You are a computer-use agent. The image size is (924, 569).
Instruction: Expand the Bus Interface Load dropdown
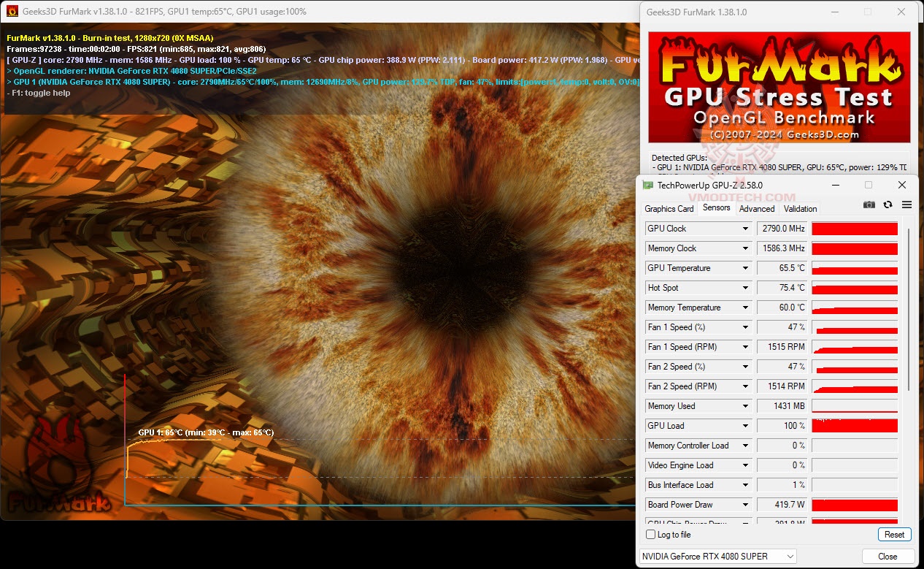pyautogui.click(x=745, y=485)
